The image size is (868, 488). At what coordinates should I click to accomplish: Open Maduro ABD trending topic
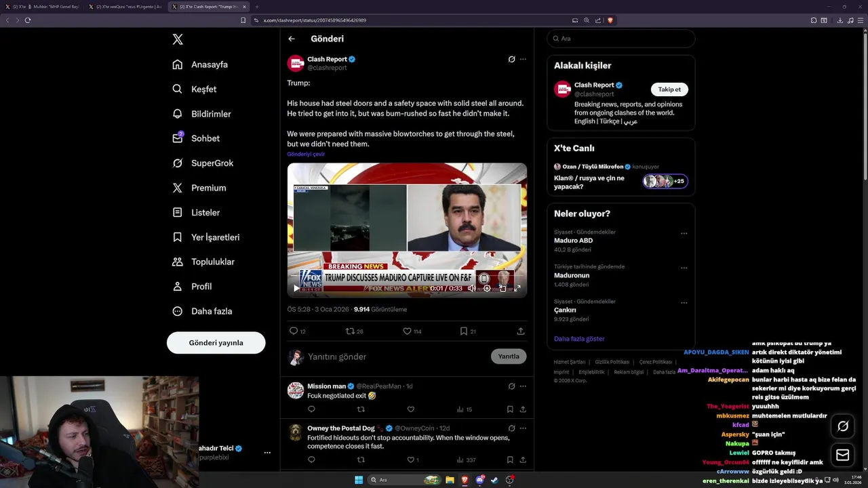(573, 241)
